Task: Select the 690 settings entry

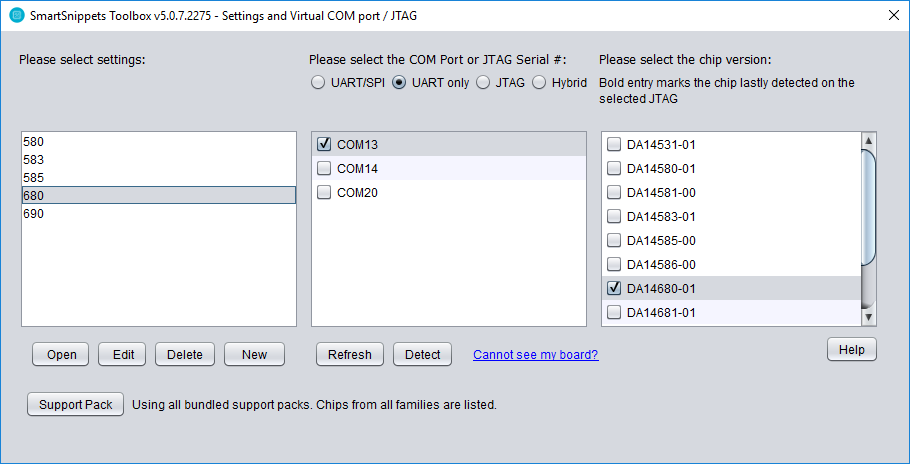Action: [158, 213]
